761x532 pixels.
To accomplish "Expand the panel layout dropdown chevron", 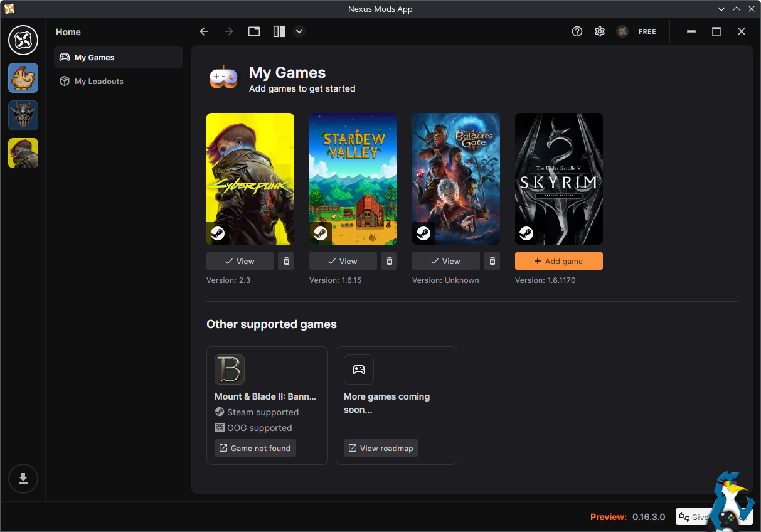I will pos(299,31).
